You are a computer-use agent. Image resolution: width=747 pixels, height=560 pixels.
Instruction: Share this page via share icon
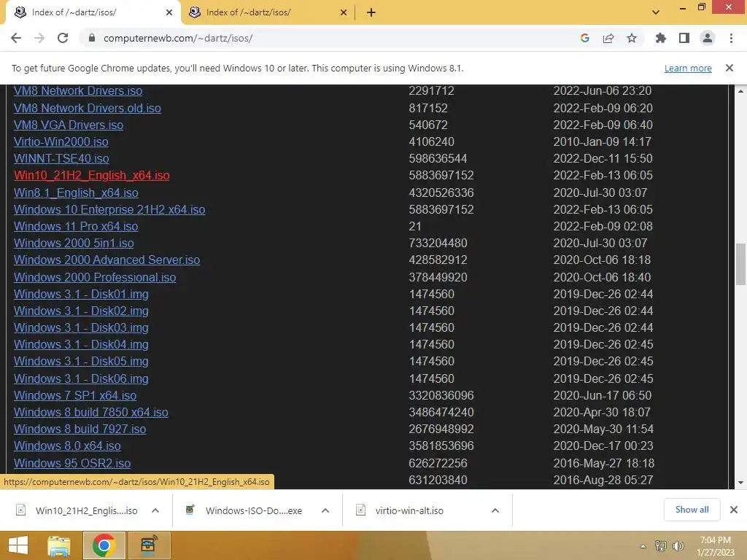click(x=608, y=38)
